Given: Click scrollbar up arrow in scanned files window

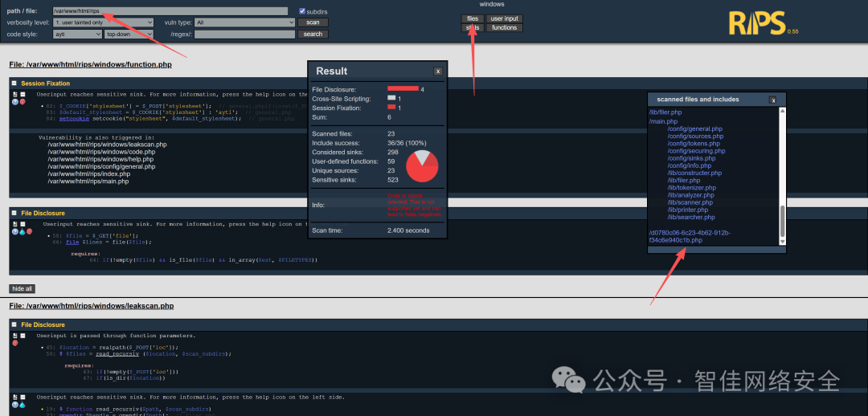Looking at the screenshot, I should [782, 111].
